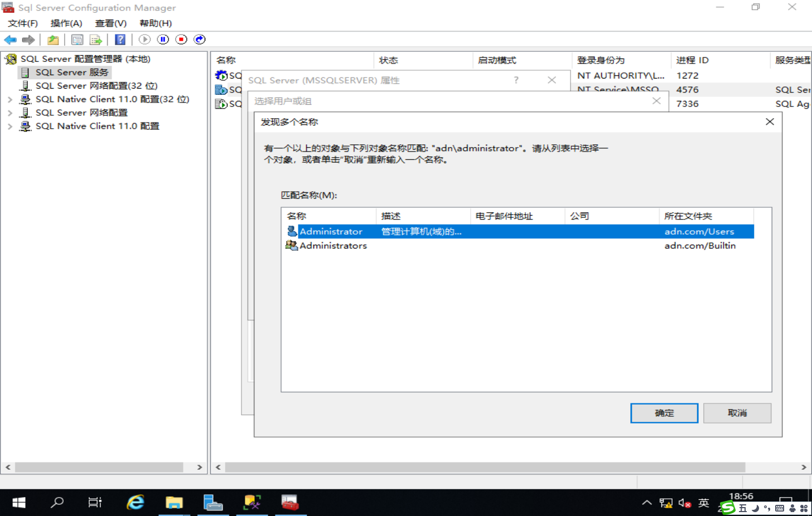The height and width of the screenshot is (516, 812).
Task: Open help using the question mark icon
Action: (120, 39)
